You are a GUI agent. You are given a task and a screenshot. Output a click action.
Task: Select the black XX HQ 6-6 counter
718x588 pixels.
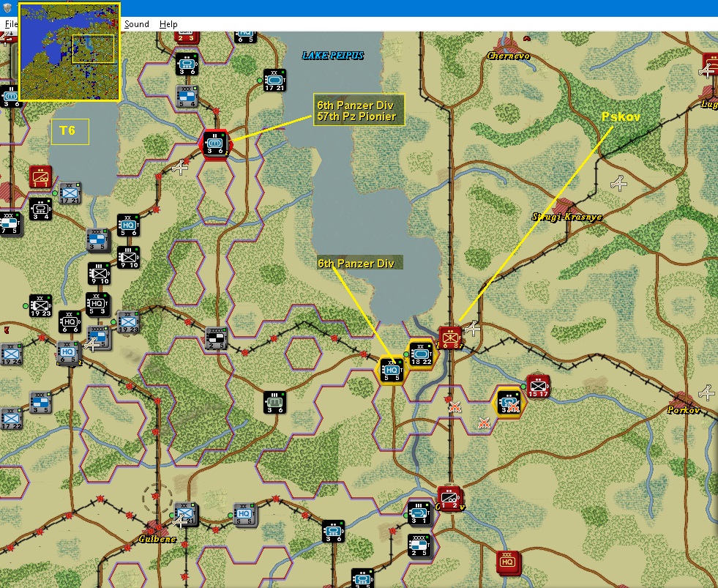70,321
